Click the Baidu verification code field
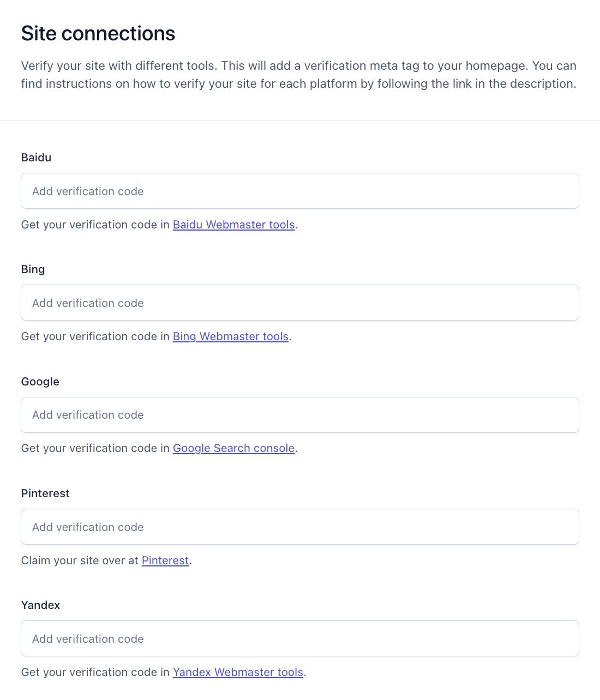Screen dimensions: 600x700 [x=300, y=191]
